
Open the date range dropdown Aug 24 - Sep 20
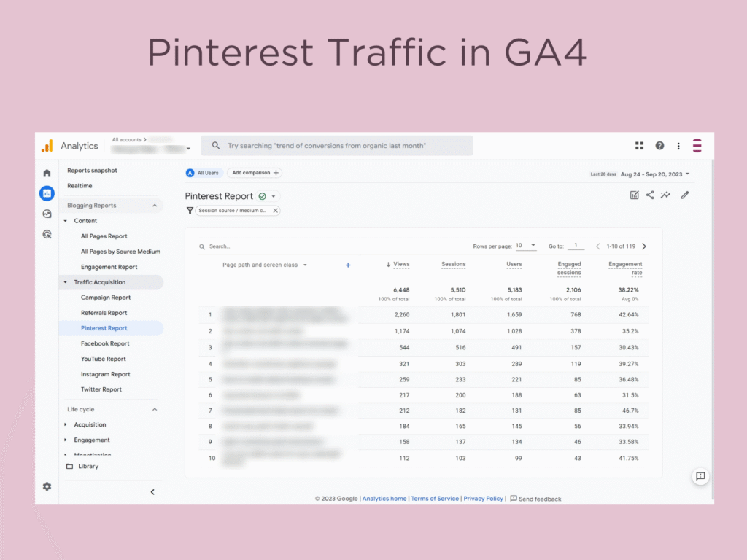tap(654, 174)
